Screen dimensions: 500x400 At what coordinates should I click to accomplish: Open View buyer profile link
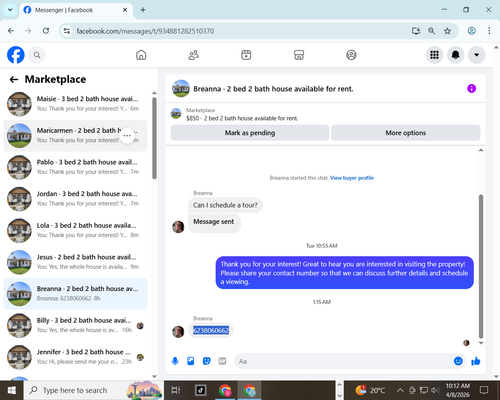(x=352, y=178)
